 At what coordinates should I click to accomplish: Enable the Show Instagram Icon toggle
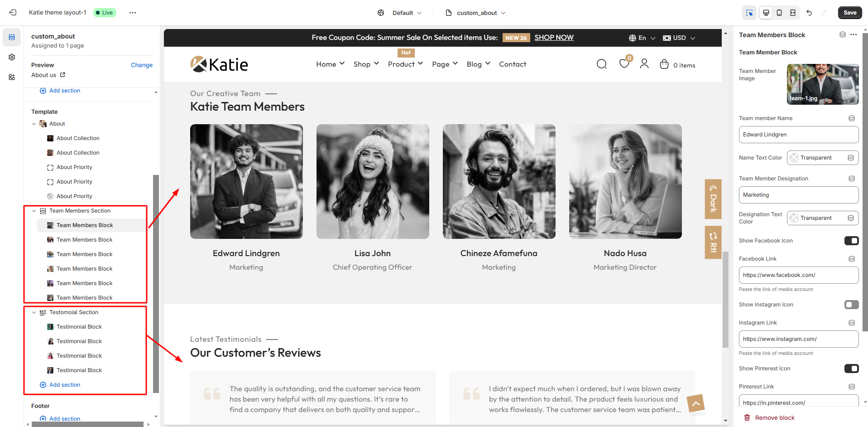851,305
